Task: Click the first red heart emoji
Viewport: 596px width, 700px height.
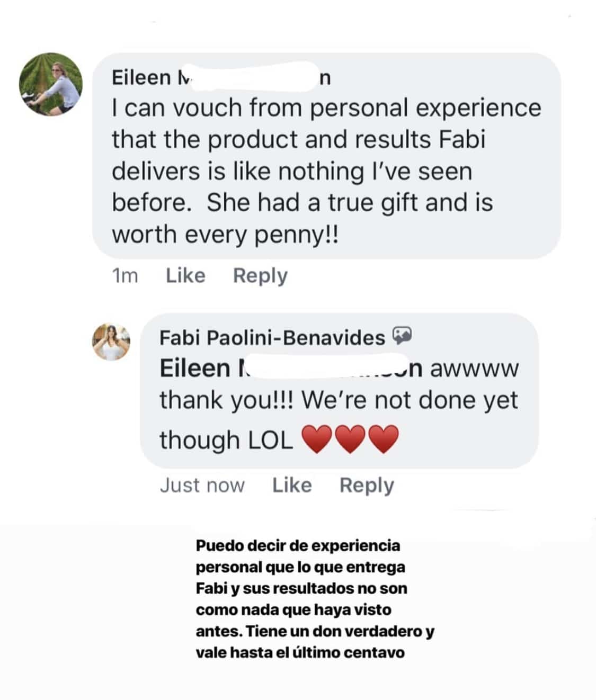Action: 317,440
